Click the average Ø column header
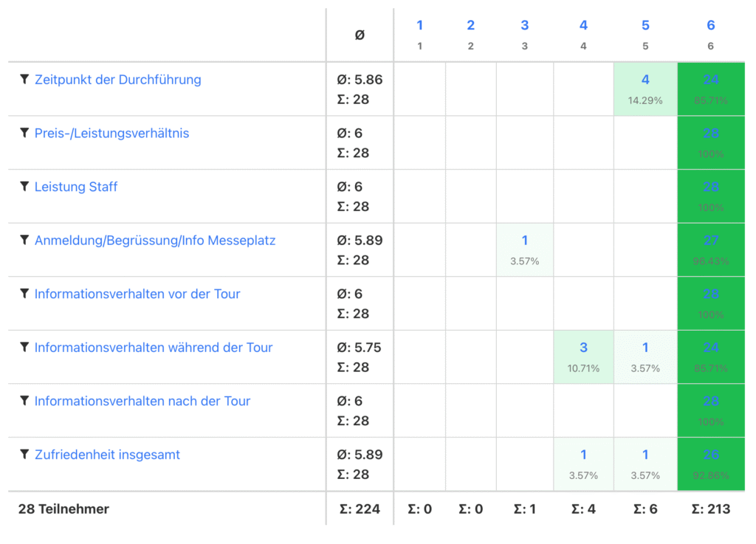The height and width of the screenshot is (544, 756). (x=360, y=35)
